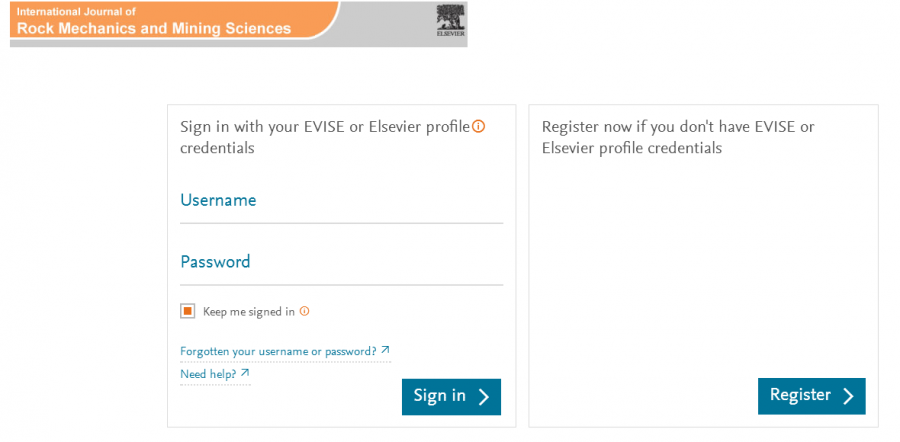Viewport: 900px width, 442px height.
Task: Click the info icon beside the sign-in heading
Action: coord(478,126)
